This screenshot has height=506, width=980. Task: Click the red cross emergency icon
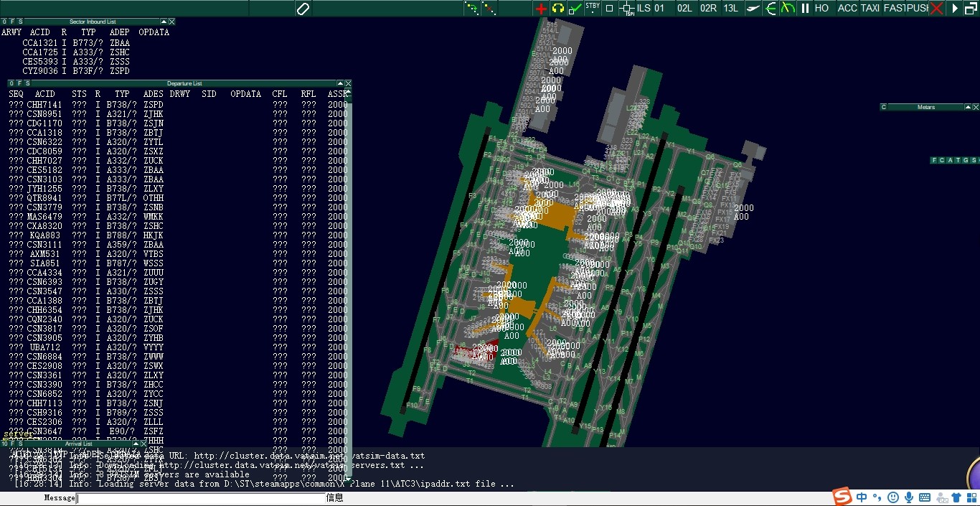pyautogui.click(x=541, y=9)
